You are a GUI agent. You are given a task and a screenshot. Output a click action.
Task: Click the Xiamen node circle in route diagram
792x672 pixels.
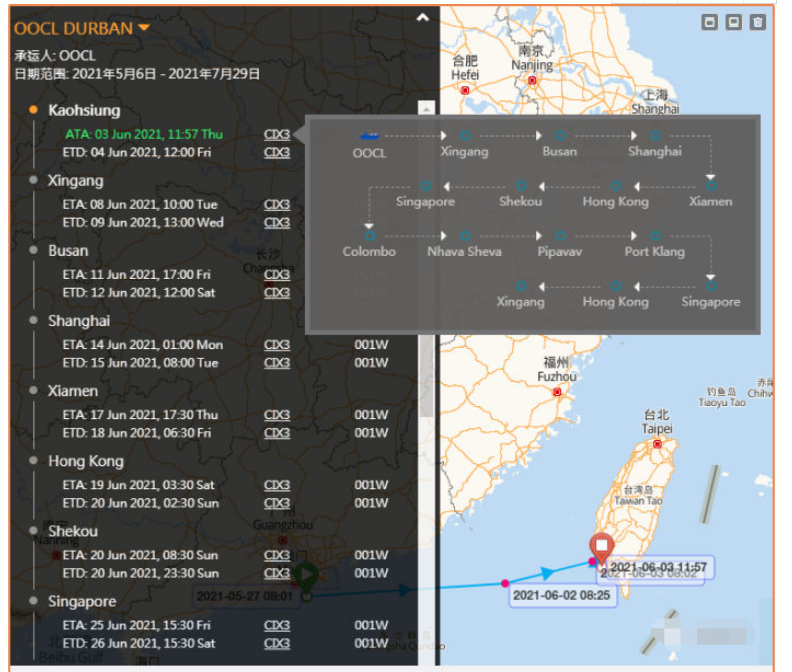click(x=711, y=185)
